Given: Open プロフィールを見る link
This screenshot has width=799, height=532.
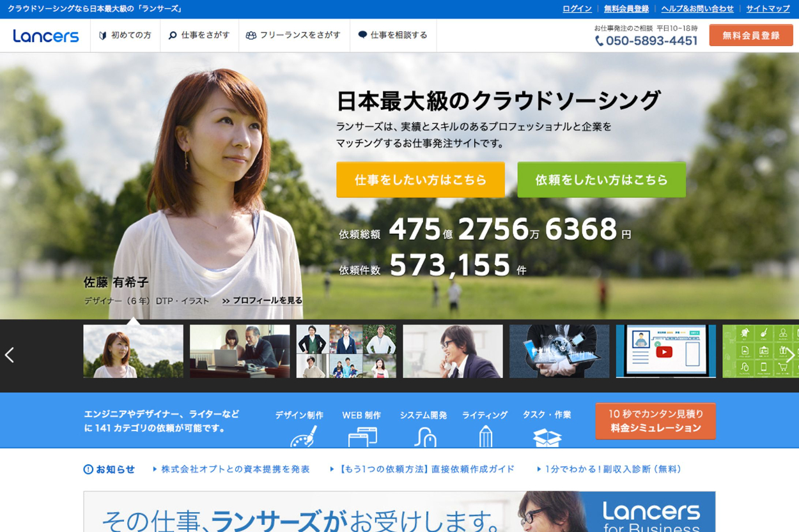Looking at the screenshot, I should coord(262,301).
